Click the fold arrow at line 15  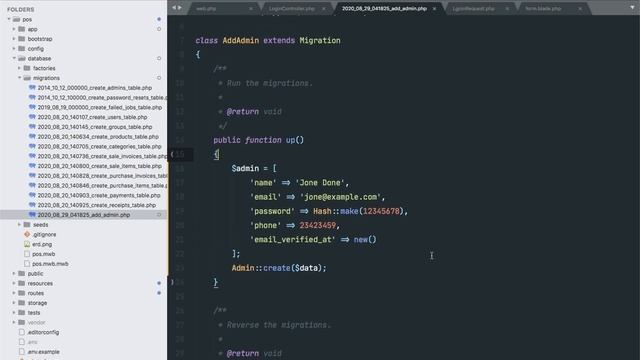click(x=172, y=154)
